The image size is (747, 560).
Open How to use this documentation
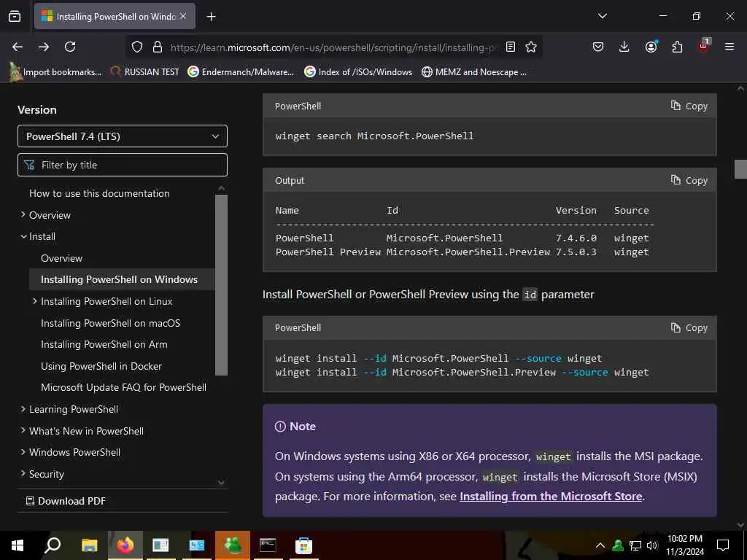point(99,193)
